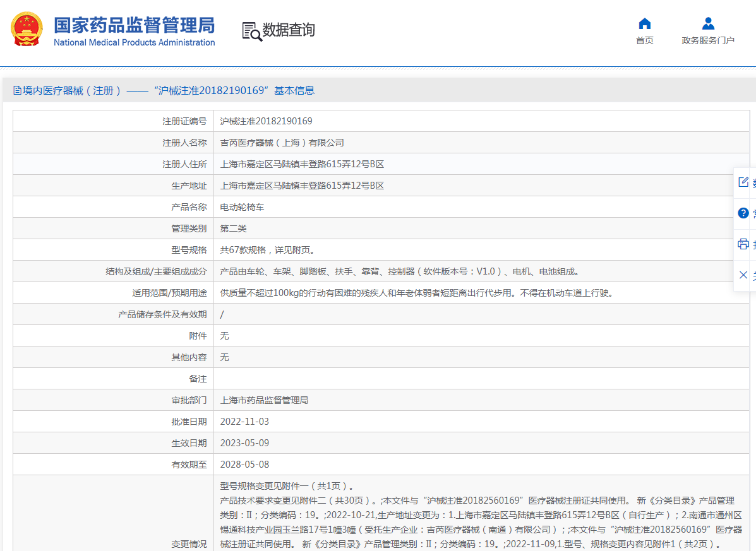Click the home icon above 首页
The height and width of the screenshot is (551, 756).
645,23
